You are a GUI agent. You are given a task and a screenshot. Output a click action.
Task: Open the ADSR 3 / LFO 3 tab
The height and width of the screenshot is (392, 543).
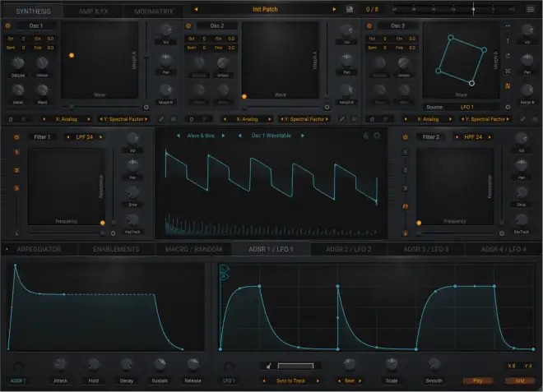(x=426, y=249)
